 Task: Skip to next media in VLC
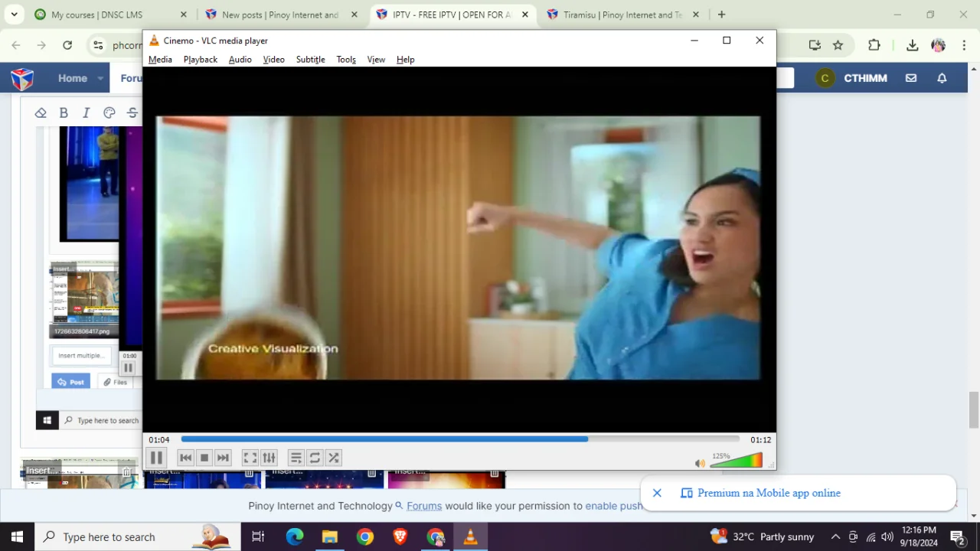tap(223, 458)
